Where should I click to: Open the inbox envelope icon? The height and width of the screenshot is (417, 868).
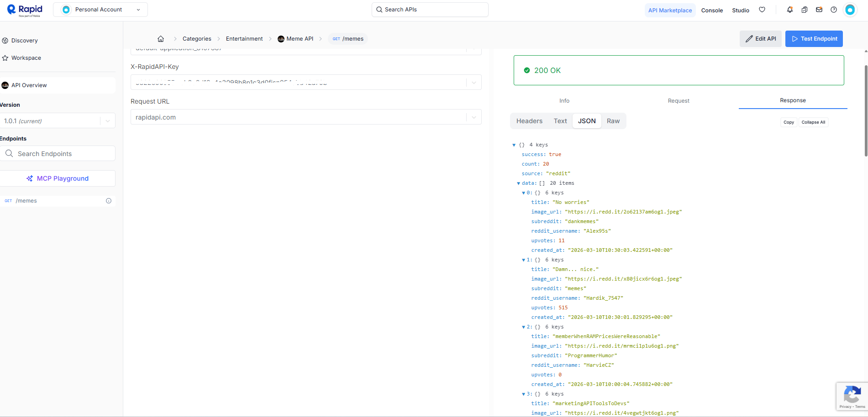pyautogui.click(x=819, y=10)
